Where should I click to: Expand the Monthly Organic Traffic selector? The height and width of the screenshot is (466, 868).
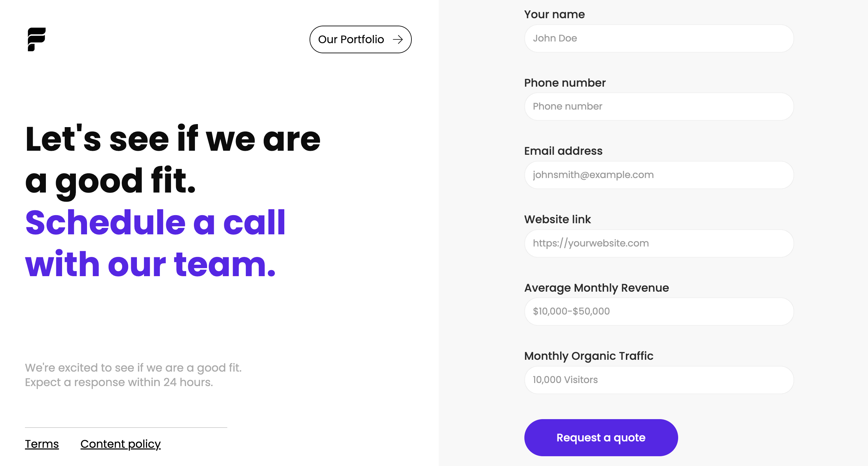[659, 379]
